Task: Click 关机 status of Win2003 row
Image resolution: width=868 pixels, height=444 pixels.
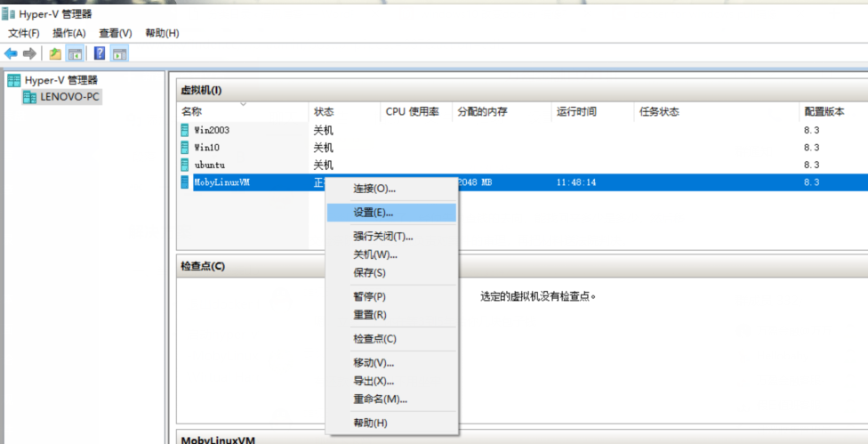Action: click(324, 131)
